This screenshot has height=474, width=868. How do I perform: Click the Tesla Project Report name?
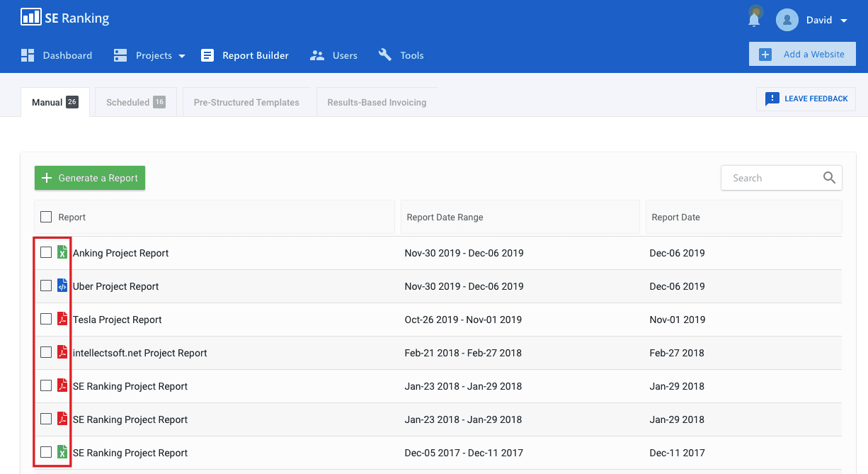117,320
